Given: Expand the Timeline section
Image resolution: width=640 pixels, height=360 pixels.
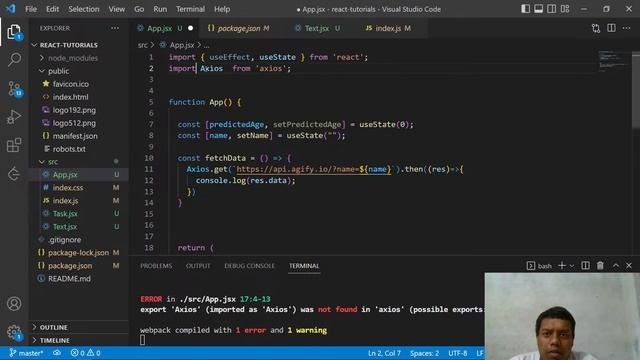Looking at the screenshot, I should tap(55, 340).
